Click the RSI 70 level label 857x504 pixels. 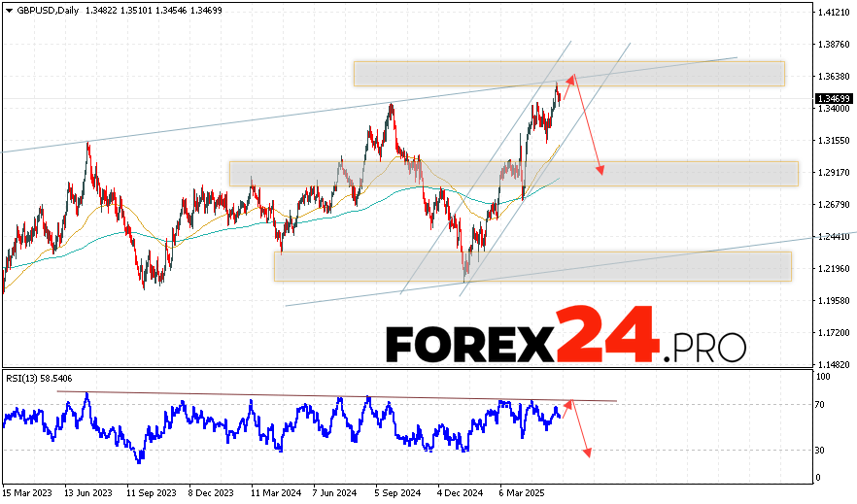coord(823,405)
